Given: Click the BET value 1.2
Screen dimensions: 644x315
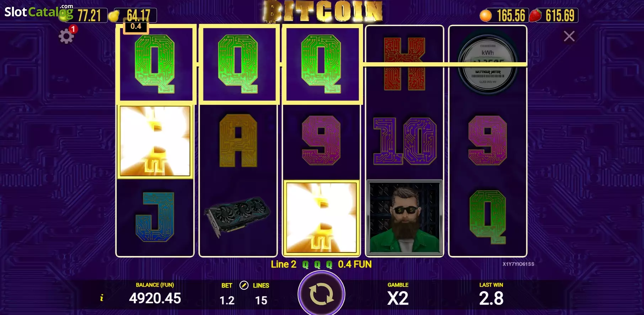Looking at the screenshot, I should click(x=227, y=300).
